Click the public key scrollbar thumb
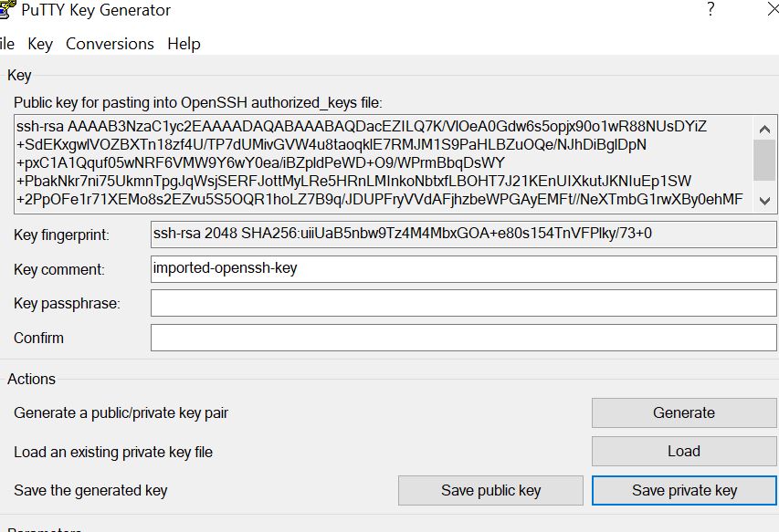The height and width of the screenshot is (532, 779). coord(764,161)
